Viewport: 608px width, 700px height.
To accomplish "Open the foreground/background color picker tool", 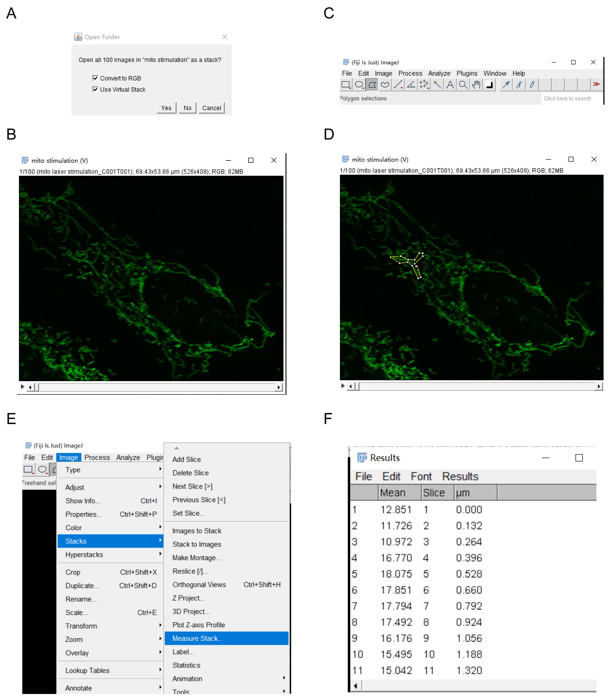I will coord(489,84).
